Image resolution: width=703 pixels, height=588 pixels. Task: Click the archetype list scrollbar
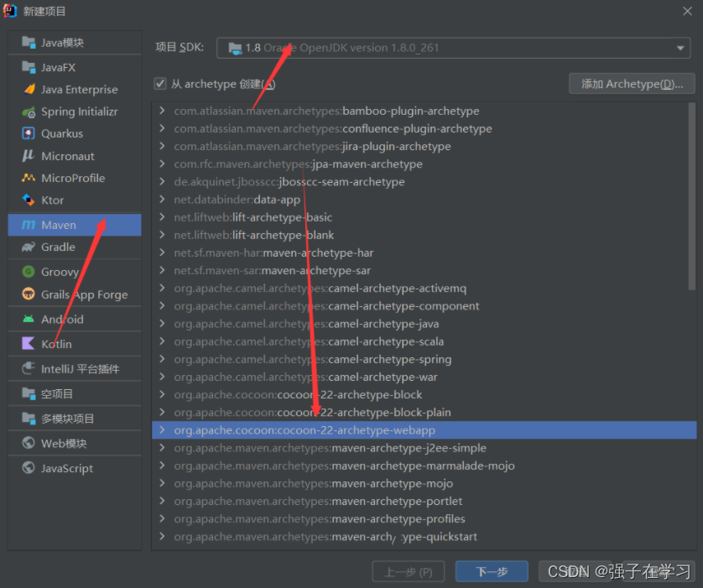(x=692, y=195)
